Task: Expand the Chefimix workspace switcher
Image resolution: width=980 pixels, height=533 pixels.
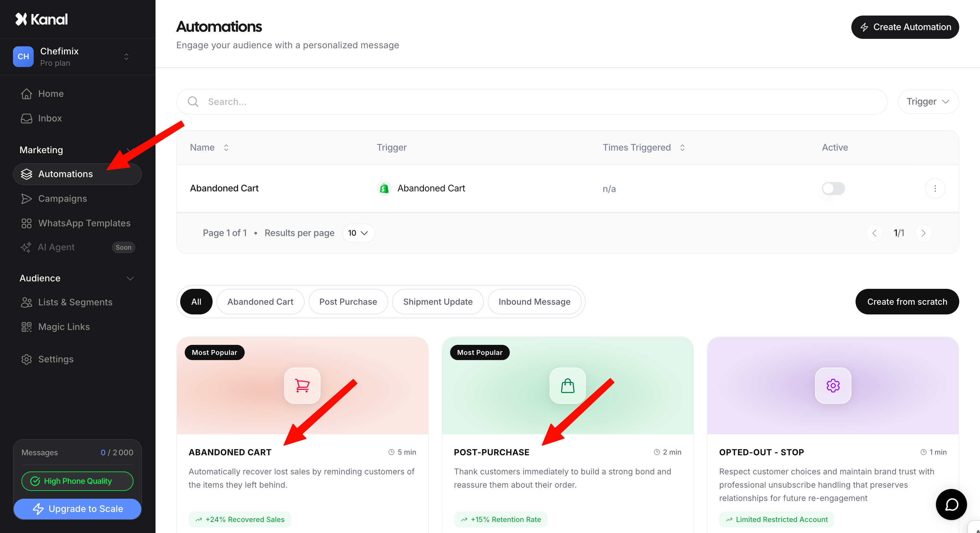Action: coord(126,57)
